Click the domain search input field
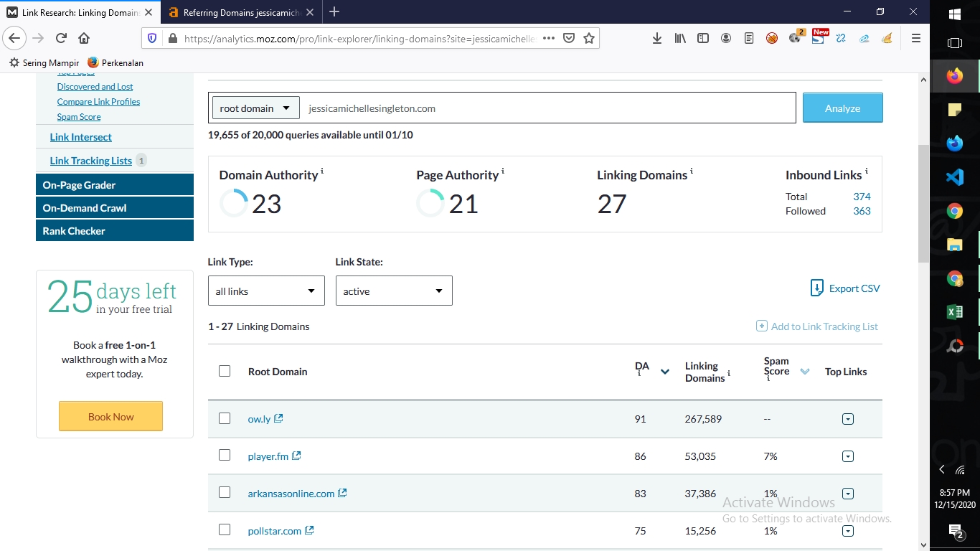This screenshot has width=980, height=551. tap(548, 108)
